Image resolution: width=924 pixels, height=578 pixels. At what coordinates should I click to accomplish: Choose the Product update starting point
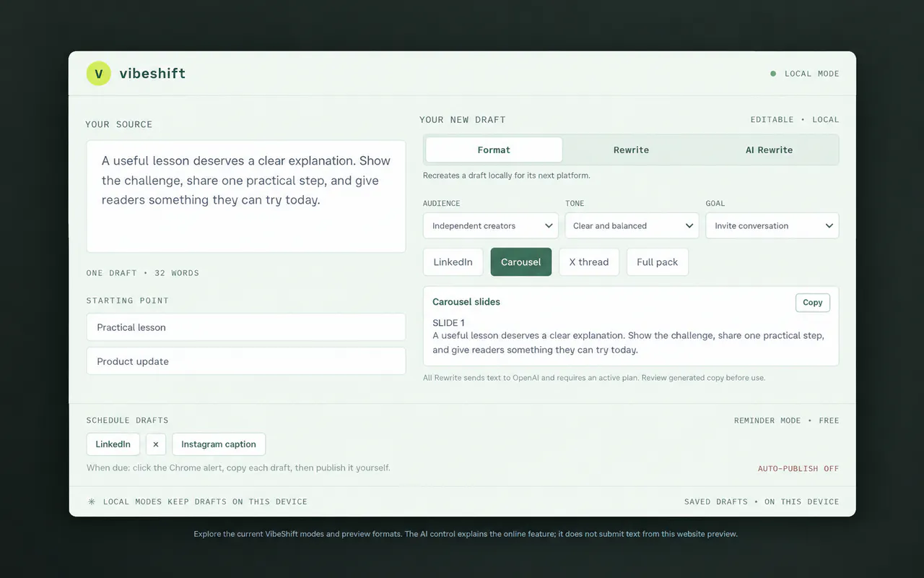point(246,361)
